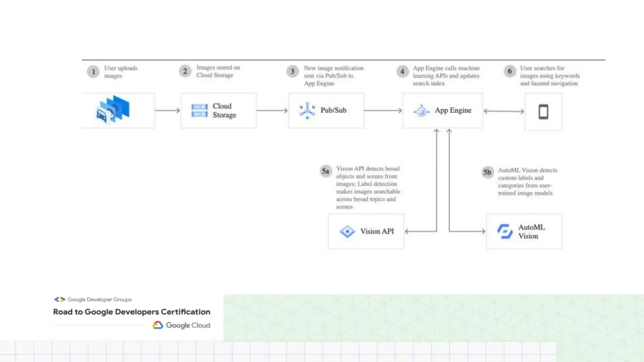
Task: Click the Pub/Sub icon
Action: click(307, 111)
